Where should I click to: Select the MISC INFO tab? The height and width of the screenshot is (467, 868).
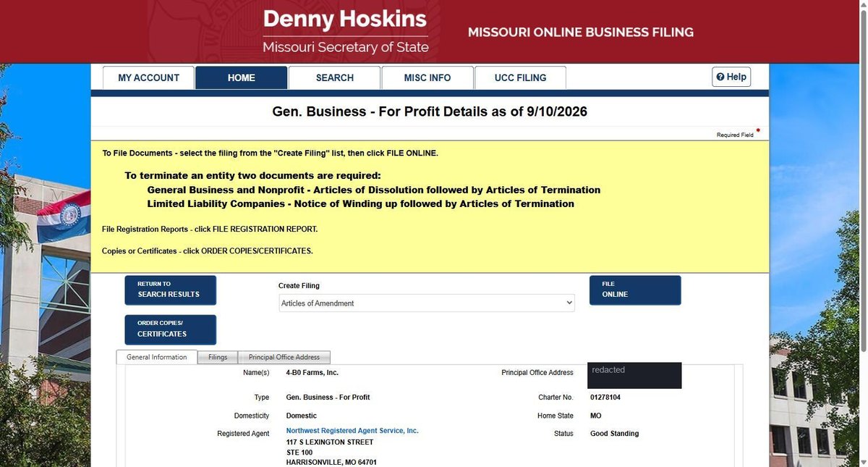[x=427, y=77]
